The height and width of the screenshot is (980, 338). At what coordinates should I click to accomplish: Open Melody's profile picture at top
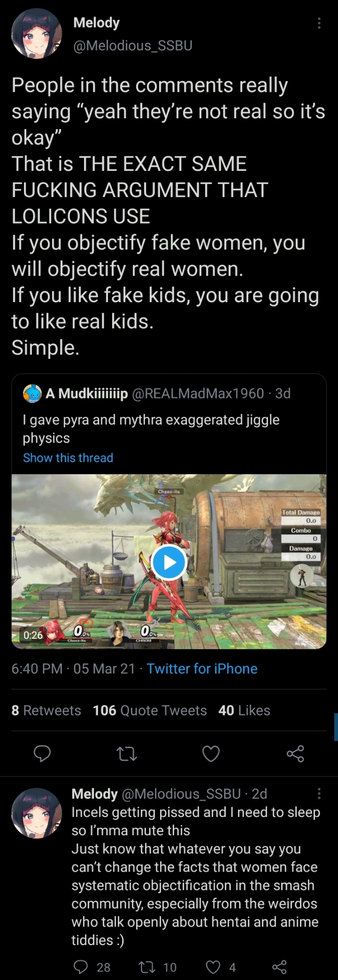37,34
